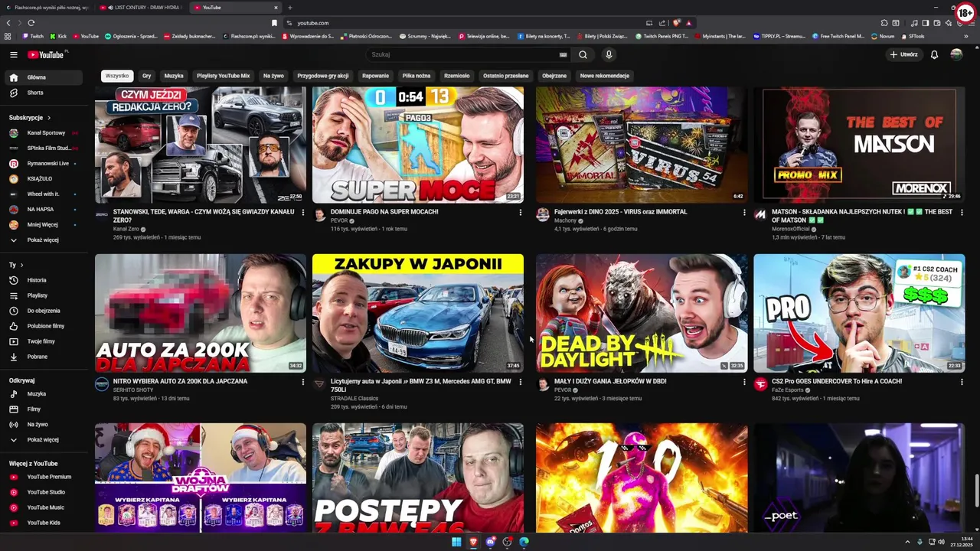The image size is (980, 551).
Task: Switch to LXST CXNTURY browser tab
Action: [142, 8]
